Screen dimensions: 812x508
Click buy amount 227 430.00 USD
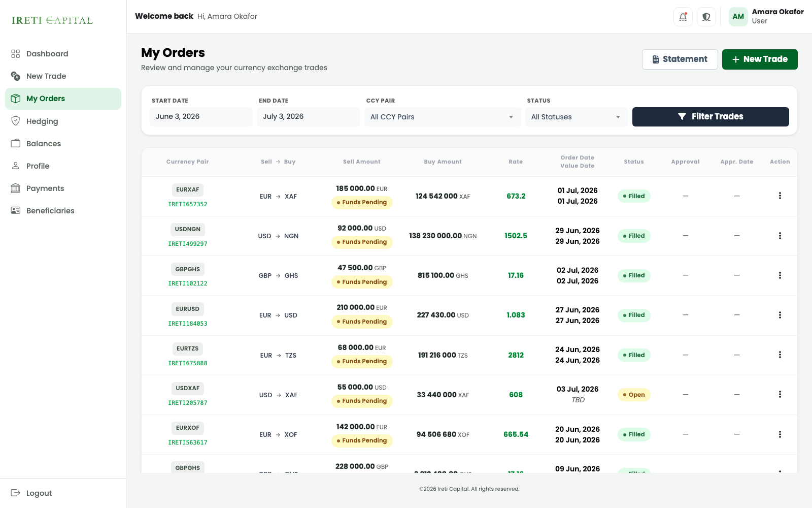[443, 315]
